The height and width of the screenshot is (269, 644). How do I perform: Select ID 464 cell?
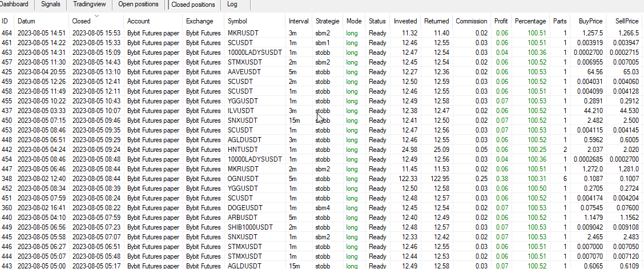[x=6, y=33]
